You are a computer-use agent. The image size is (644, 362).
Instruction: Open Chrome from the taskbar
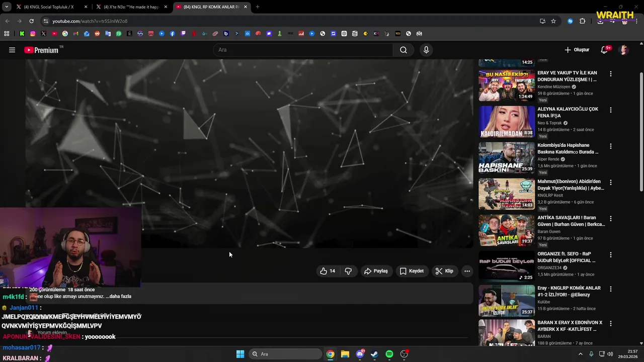coord(330,354)
